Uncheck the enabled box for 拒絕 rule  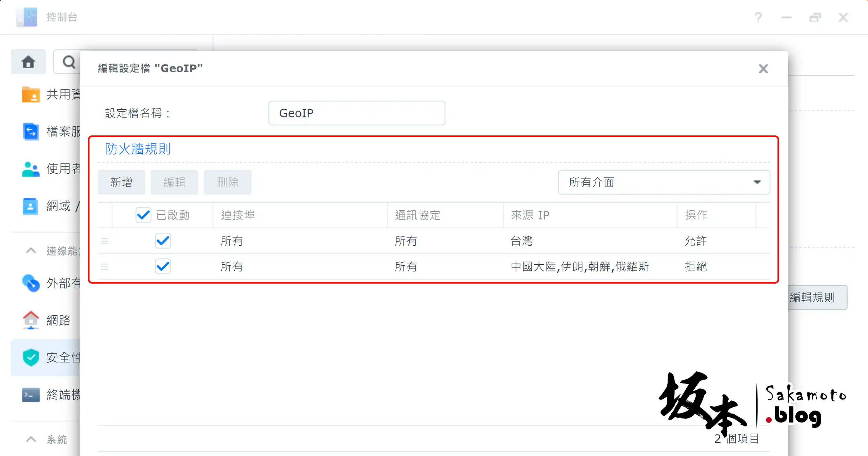[x=163, y=266]
